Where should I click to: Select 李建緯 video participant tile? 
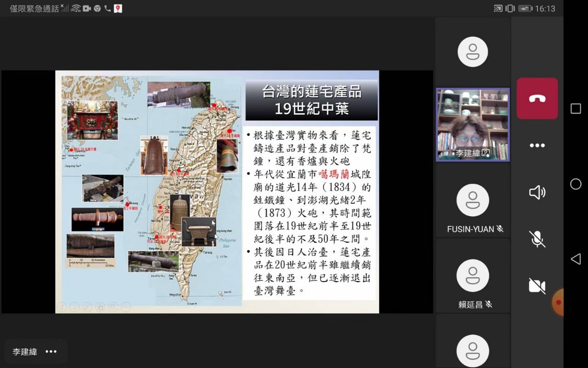(x=473, y=125)
